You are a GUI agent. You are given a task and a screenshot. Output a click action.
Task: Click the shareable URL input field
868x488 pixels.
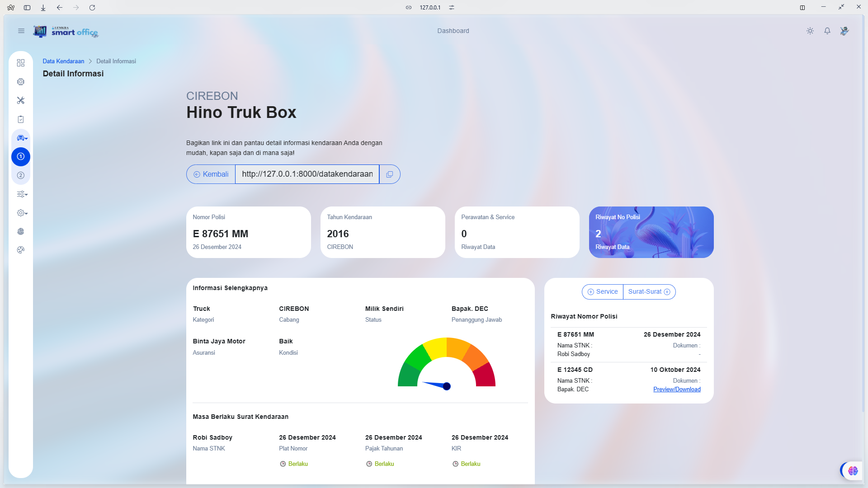point(307,174)
